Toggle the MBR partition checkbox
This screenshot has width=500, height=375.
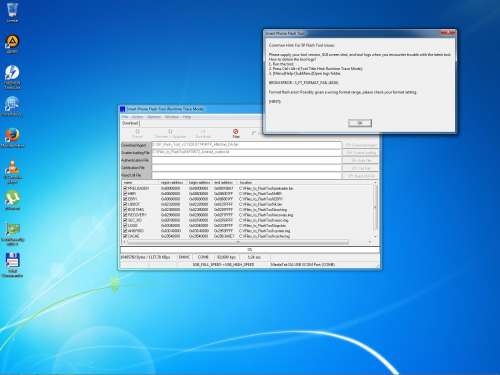[x=125, y=194]
